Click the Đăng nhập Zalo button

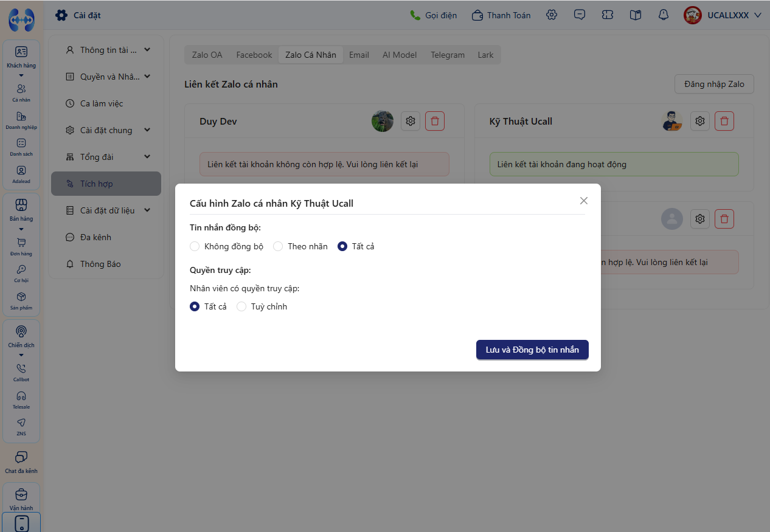coord(714,84)
